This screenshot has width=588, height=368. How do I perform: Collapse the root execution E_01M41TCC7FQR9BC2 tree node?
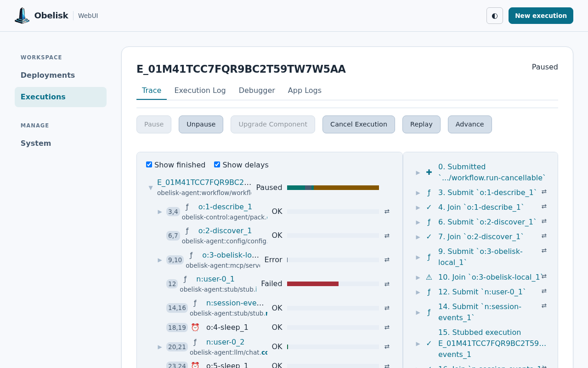click(x=151, y=188)
